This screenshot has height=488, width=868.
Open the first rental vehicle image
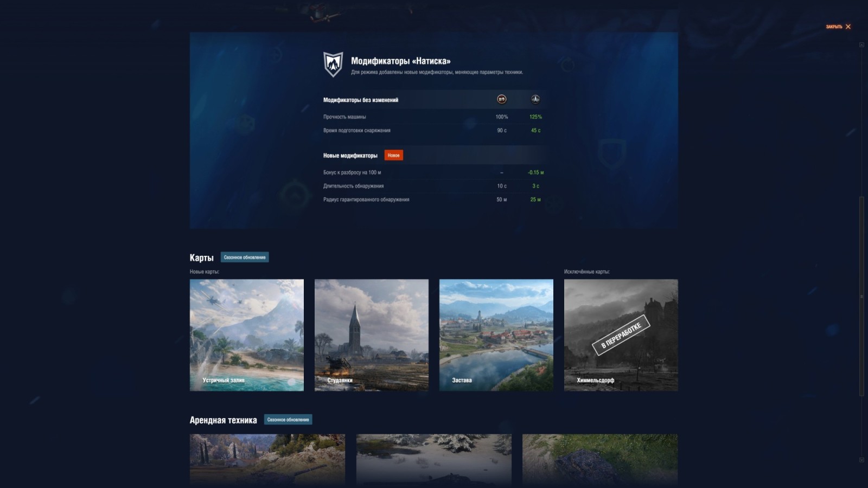tap(267, 459)
